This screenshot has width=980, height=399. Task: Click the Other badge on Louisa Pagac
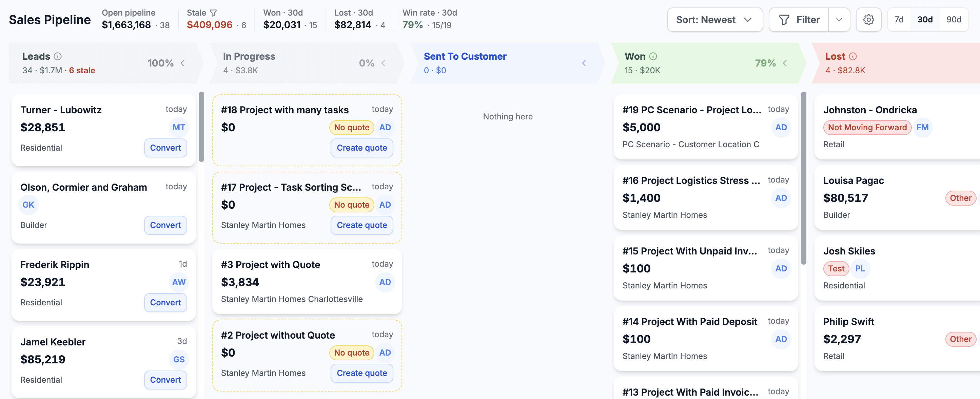(960, 198)
